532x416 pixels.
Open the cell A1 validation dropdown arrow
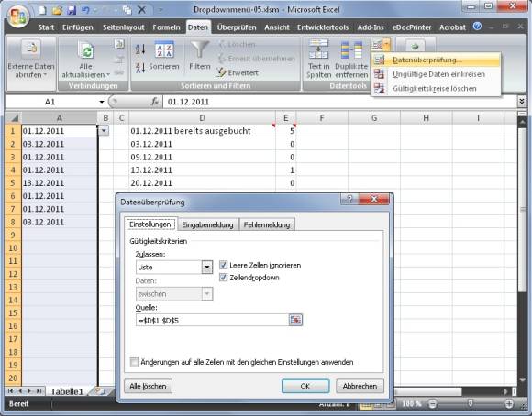click(104, 130)
